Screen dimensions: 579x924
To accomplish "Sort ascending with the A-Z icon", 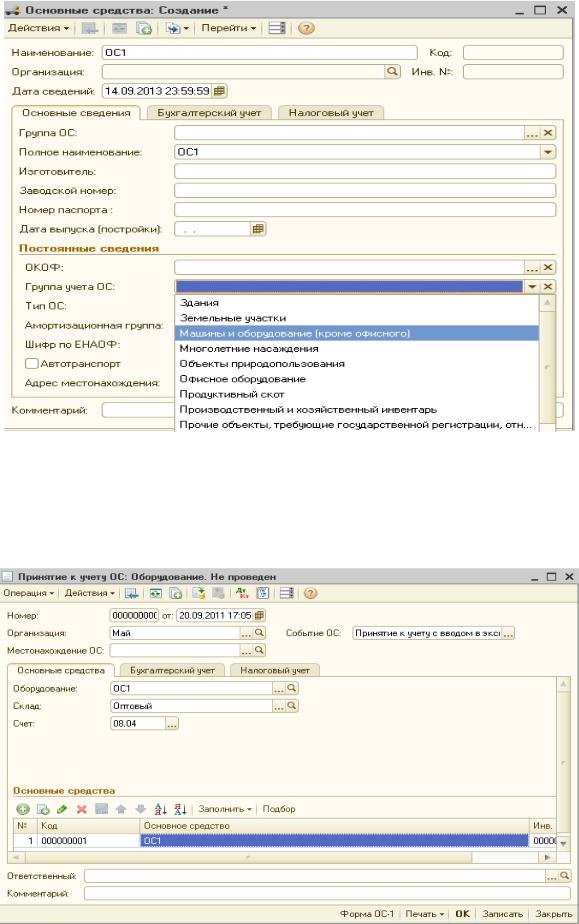I will 160,809.
